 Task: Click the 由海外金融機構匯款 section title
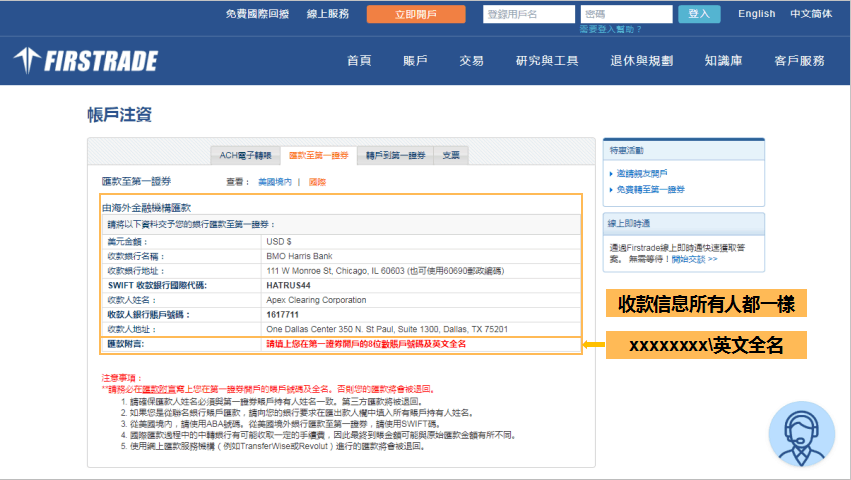(147, 207)
